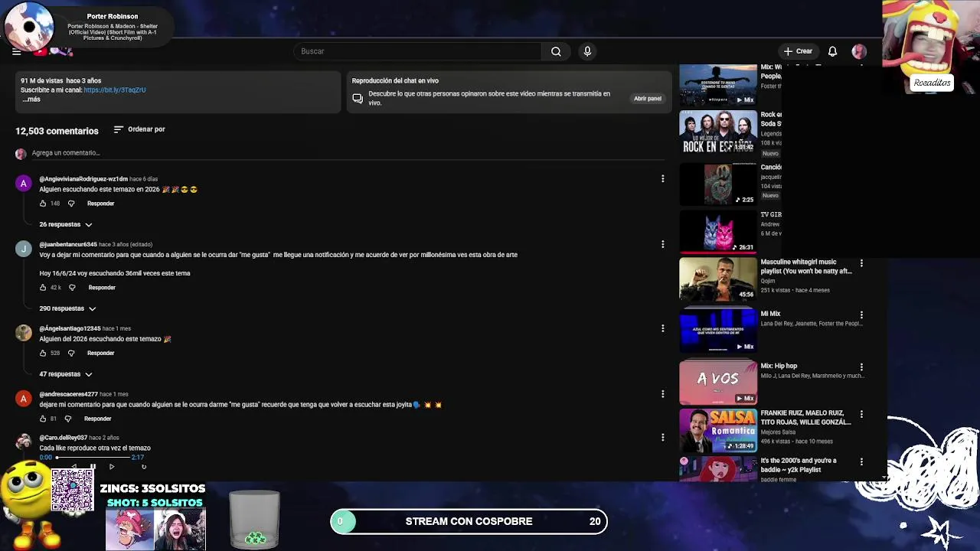Viewport: 980px width, 551px height.
Task: Seek the overlay audio progress bar
Action: click(x=93, y=458)
